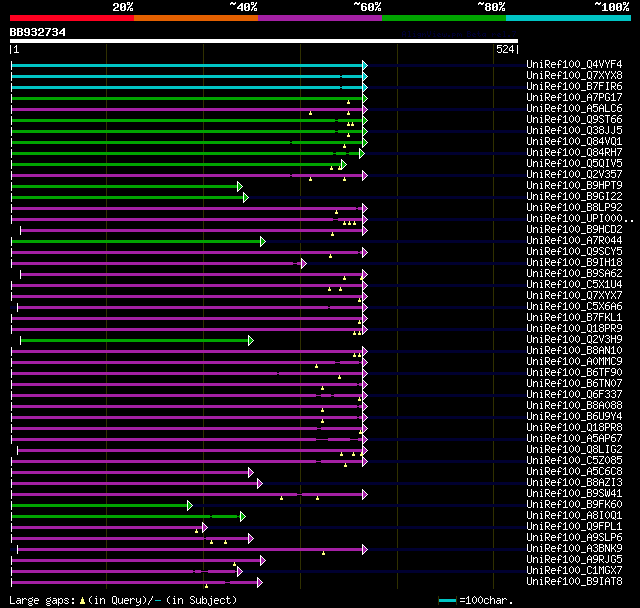Select the UniRef100_Q7XYX7 label
640x608 pixels.
click(x=574, y=295)
